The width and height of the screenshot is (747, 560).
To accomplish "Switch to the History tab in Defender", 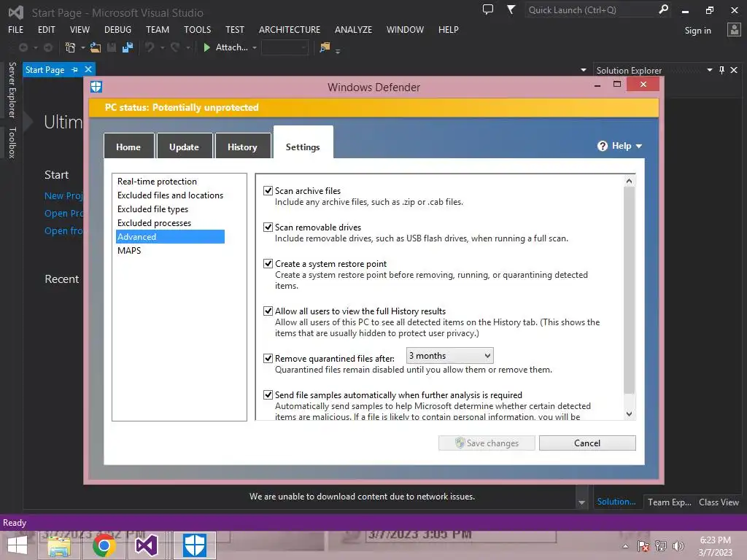I will pyautogui.click(x=242, y=146).
